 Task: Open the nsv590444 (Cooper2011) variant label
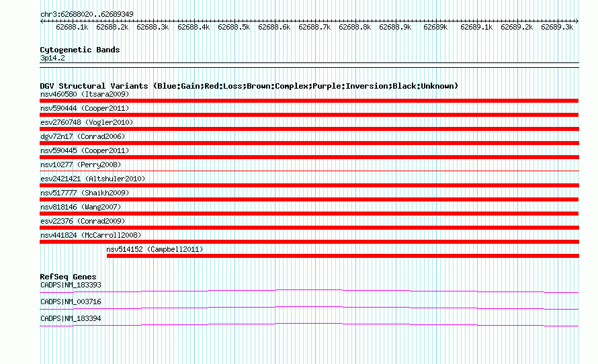coord(85,108)
